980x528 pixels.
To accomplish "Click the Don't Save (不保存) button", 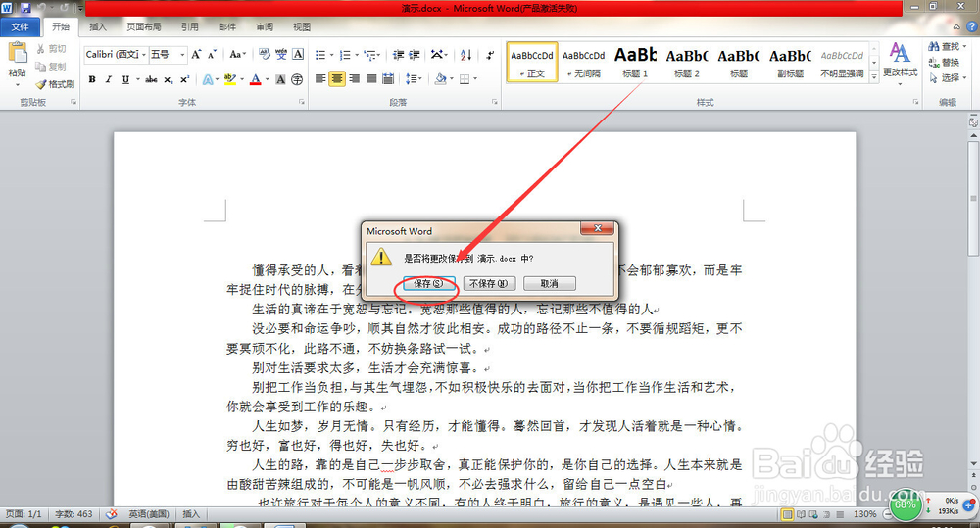I will tap(489, 284).
